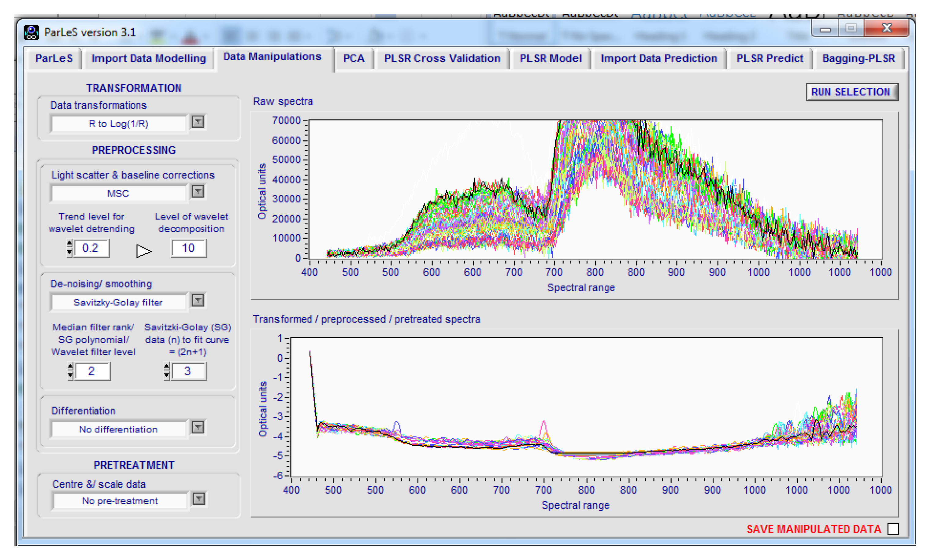Increase the Savitzki-Golay data points value
931x560 pixels.
(x=166, y=366)
